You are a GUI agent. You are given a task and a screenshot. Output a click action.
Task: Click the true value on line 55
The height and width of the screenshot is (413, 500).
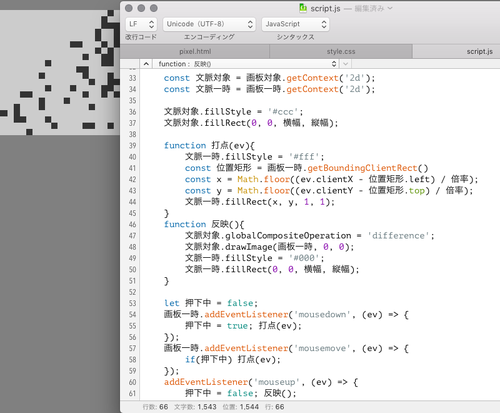237,326
